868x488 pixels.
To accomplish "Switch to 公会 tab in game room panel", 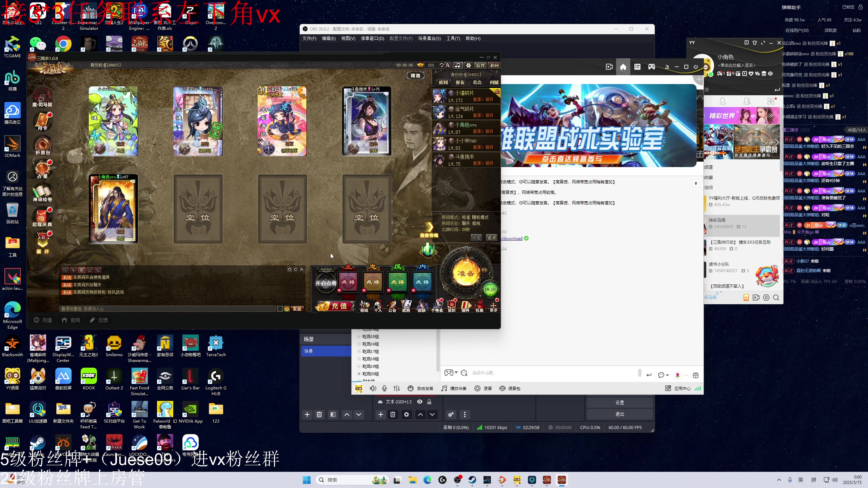I will point(477,82).
